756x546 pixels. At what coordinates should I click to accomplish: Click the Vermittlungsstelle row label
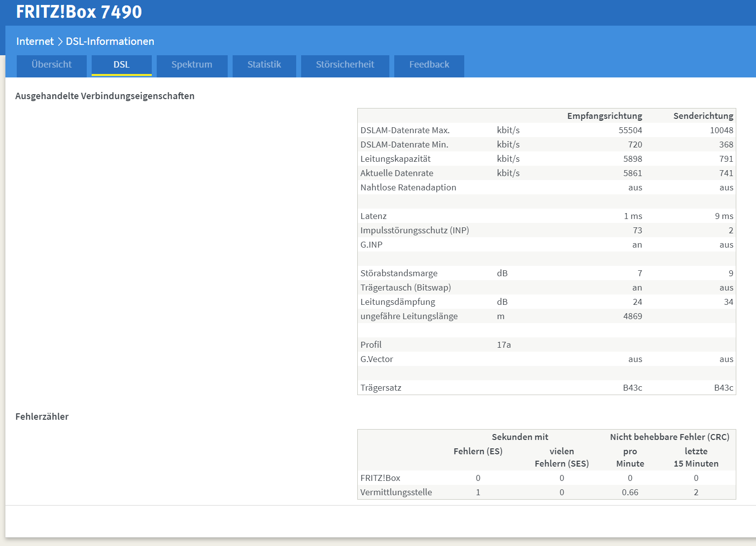(396, 492)
